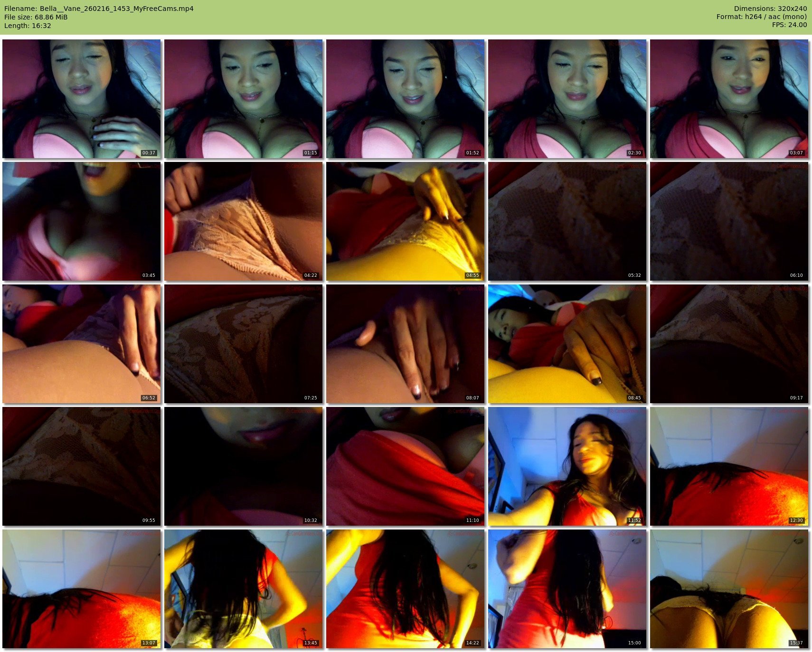Choose the thumbnail marked 10:32
This screenshot has height=652, width=812.
tap(244, 466)
